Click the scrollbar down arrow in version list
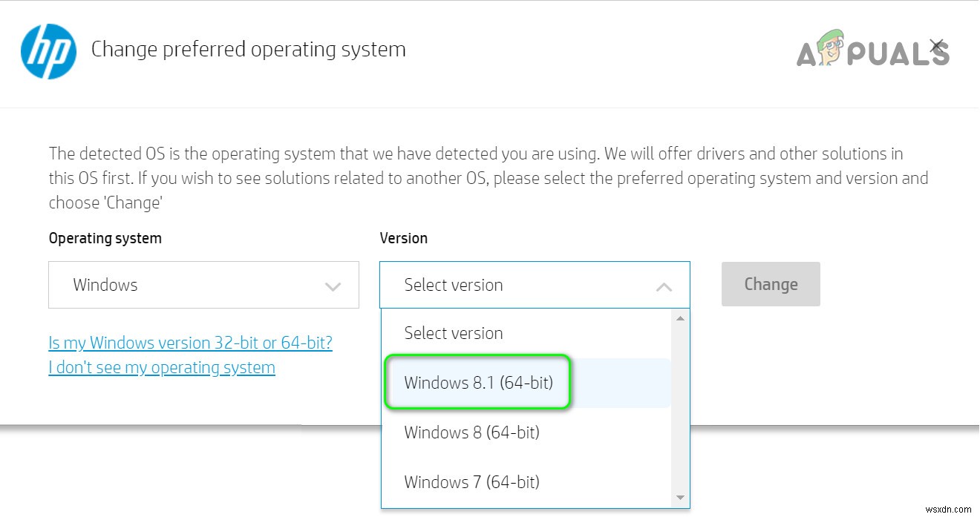Image resolution: width=980 pixels, height=517 pixels. click(x=679, y=497)
